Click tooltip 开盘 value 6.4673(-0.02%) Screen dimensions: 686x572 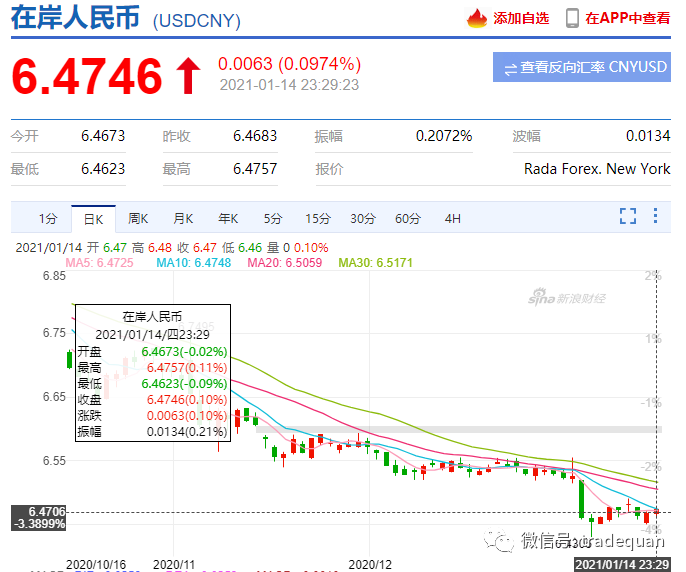(x=184, y=351)
